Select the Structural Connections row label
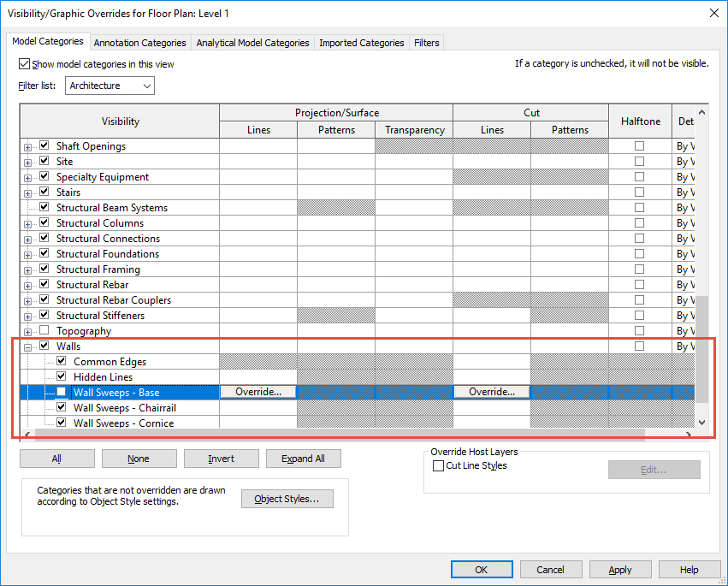This screenshot has width=728, height=586. (x=108, y=238)
